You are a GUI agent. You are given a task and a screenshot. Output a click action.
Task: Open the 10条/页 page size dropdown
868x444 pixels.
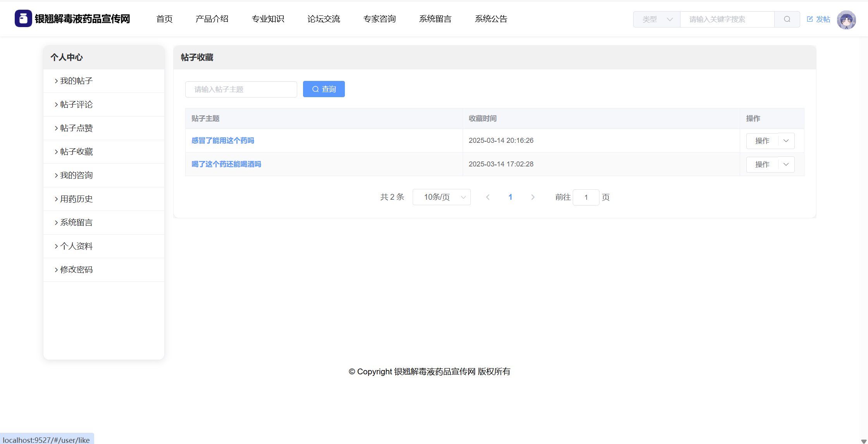point(441,197)
